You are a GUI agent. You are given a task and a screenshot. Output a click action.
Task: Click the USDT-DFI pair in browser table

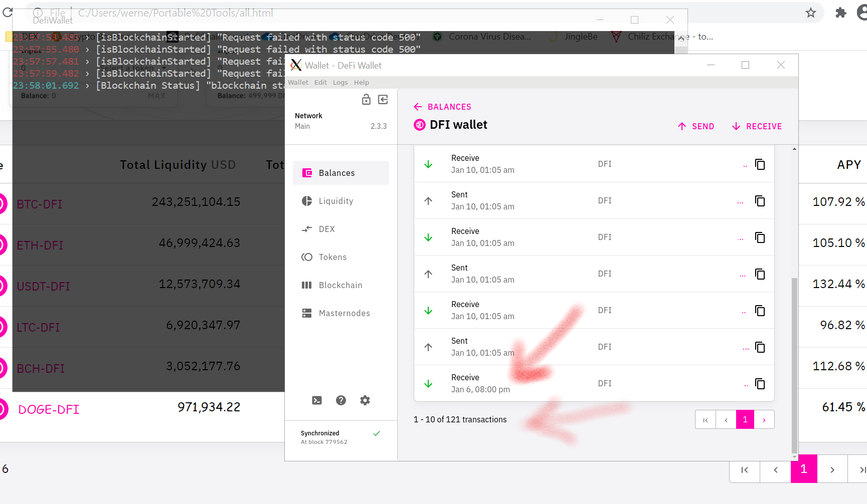43,287
